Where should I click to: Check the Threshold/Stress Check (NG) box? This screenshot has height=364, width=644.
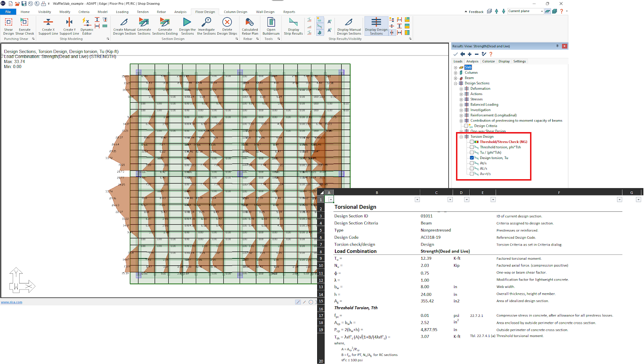click(x=471, y=142)
